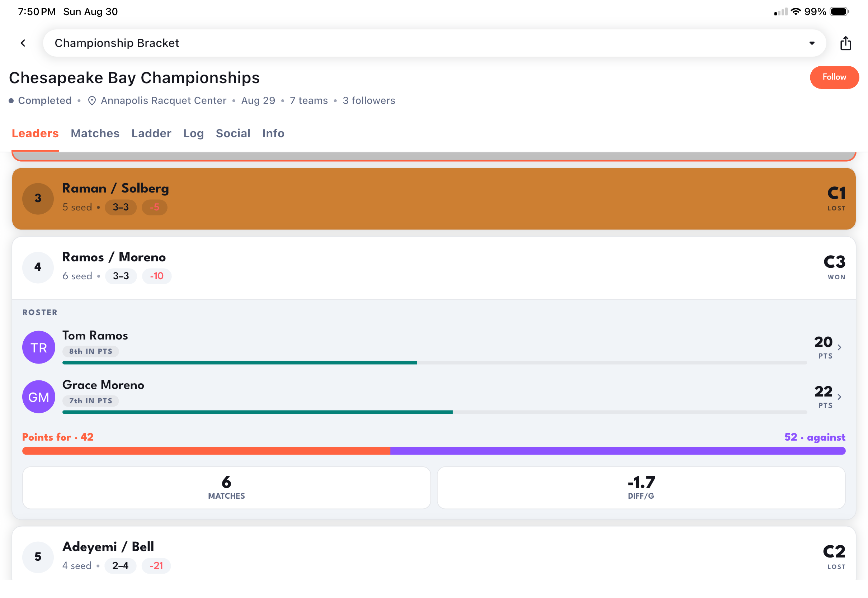868x598 pixels.
Task: Tap the back arrow icon
Action: click(23, 43)
